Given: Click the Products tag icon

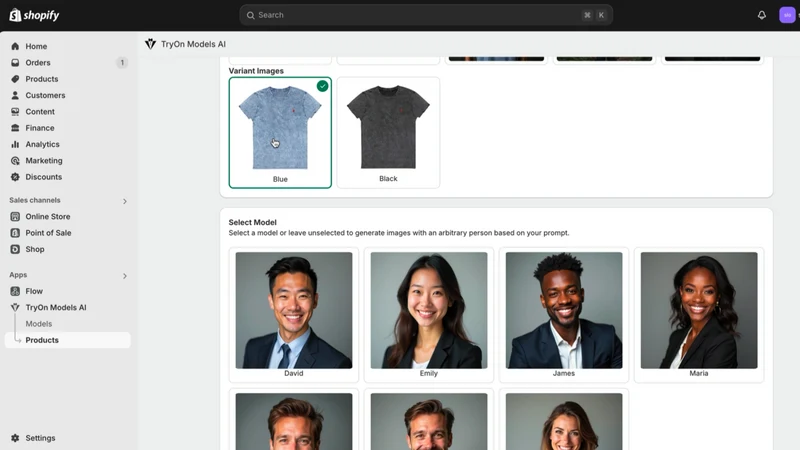Looking at the screenshot, I should pyautogui.click(x=15, y=79).
